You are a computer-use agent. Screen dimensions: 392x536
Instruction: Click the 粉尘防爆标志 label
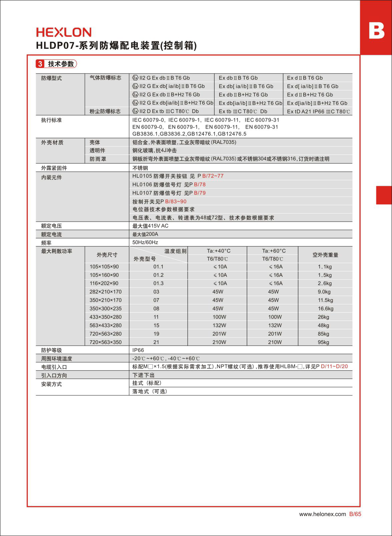tap(105, 112)
